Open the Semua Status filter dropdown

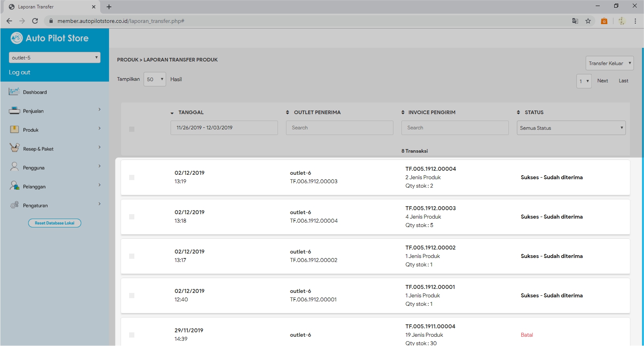coord(571,128)
